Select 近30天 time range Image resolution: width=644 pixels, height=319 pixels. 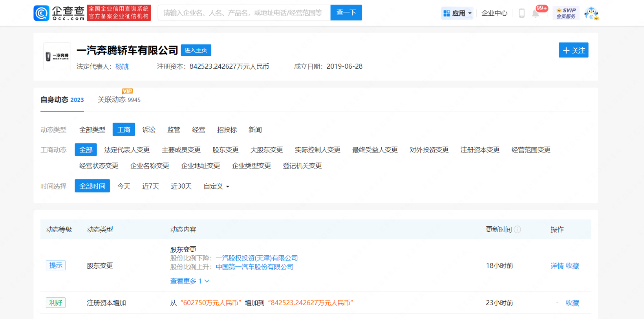pyautogui.click(x=181, y=186)
